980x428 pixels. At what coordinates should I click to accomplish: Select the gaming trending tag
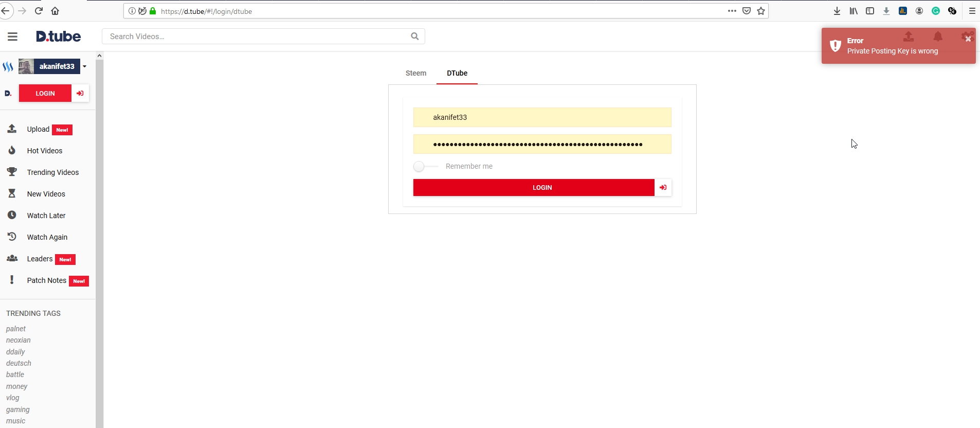(18, 409)
